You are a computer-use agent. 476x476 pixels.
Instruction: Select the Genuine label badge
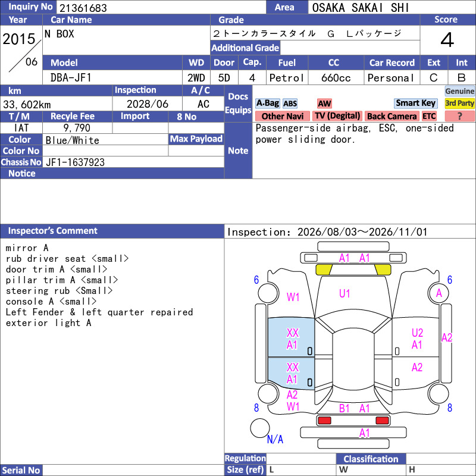[459, 91]
